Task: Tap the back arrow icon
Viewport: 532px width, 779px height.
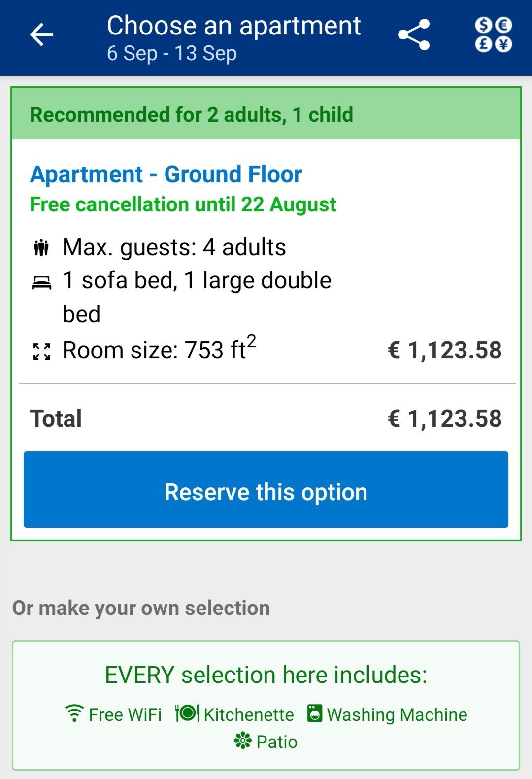Action: coord(41,35)
